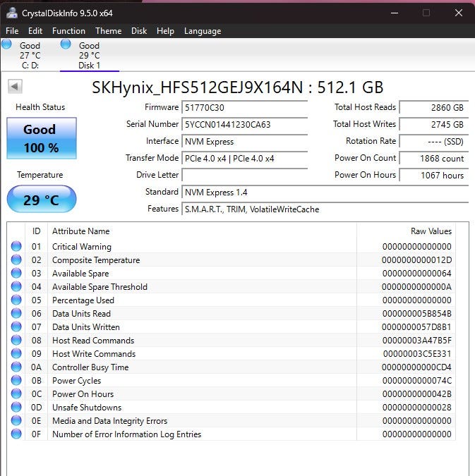This screenshot has height=476, width=475.
Task: Click the Standard field NVM Express 1.4
Action: [x=325, y=193]
